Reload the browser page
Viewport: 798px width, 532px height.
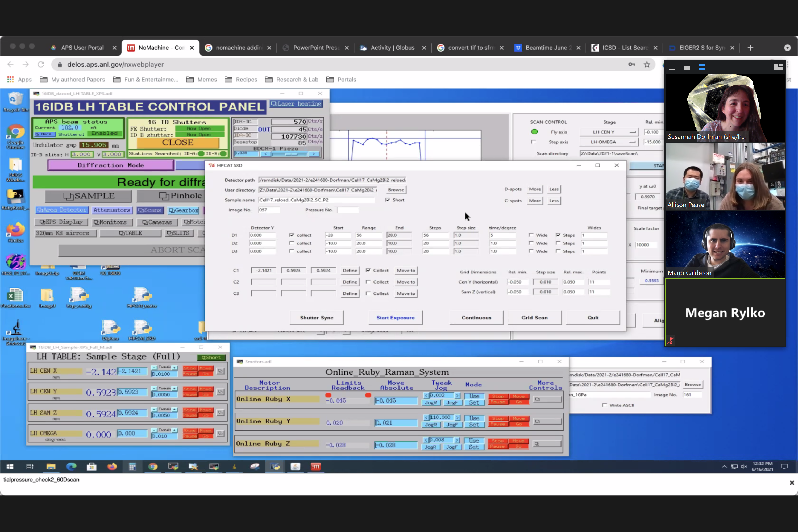41,64
